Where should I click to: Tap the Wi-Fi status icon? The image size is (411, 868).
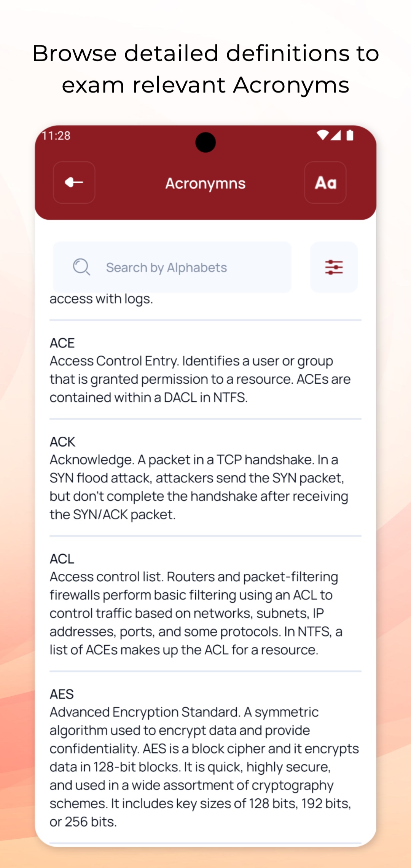322,135
